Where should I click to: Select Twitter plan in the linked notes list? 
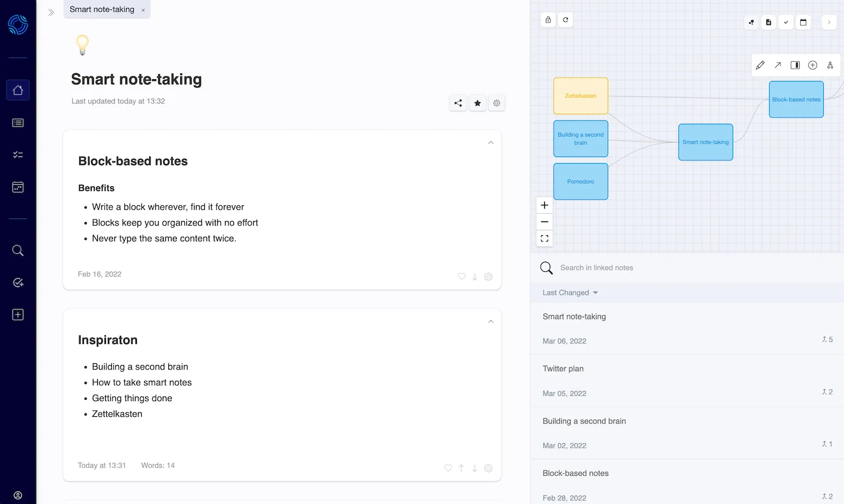point(563,368)
